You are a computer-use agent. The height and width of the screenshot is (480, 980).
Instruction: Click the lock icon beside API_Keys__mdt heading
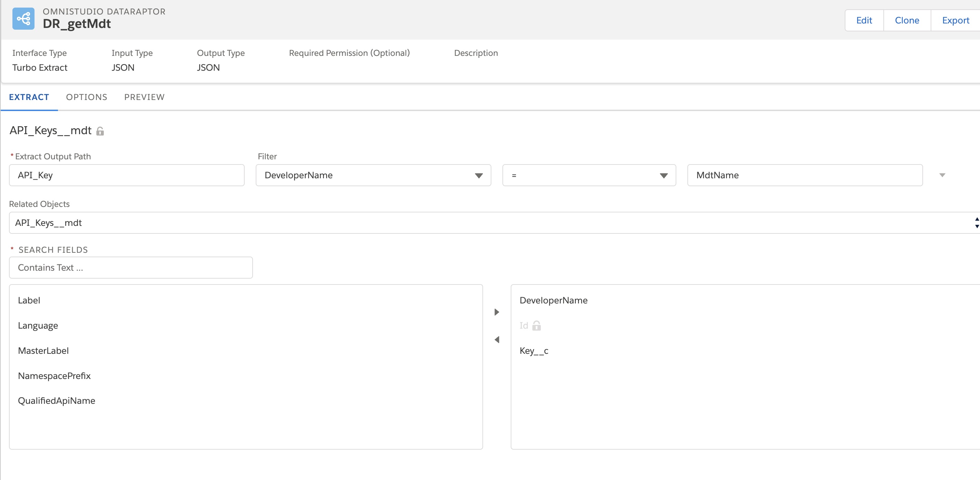pos(100,131)
